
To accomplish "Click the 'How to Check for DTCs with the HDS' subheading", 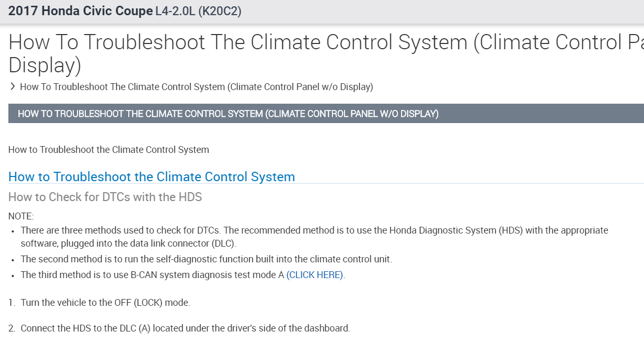I will point(105,197).
